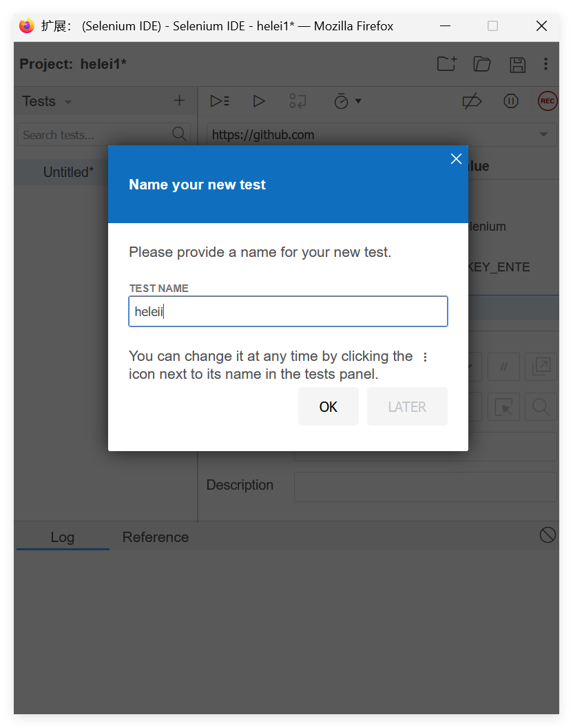Screen dimensions: 573x728
Task: Expand the base URL dropdown arrow
Action: pyautogui.click(x=543, y=134)
